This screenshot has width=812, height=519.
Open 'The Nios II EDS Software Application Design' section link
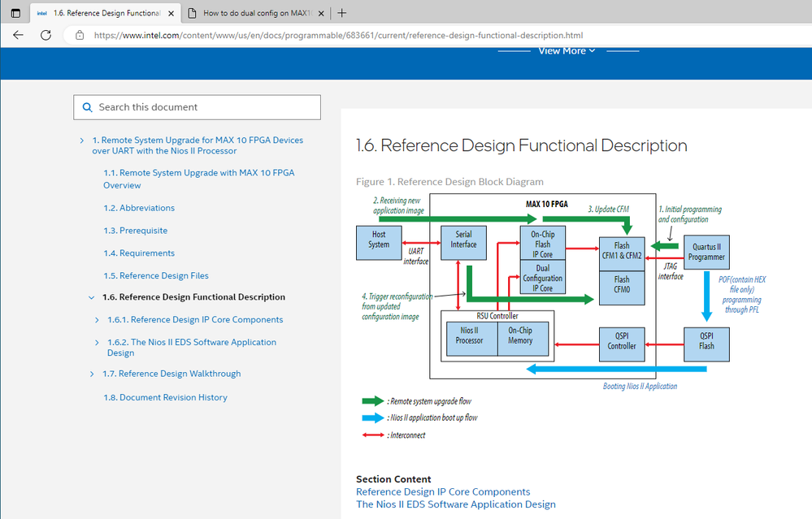tap(455, 504)
